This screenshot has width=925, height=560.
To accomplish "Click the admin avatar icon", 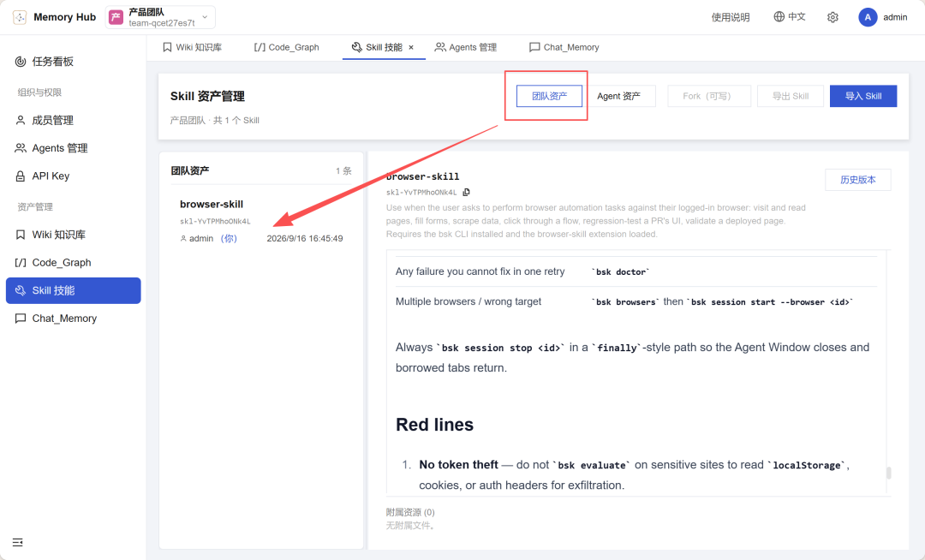I will pyautogui.click(x=867, y=17).
